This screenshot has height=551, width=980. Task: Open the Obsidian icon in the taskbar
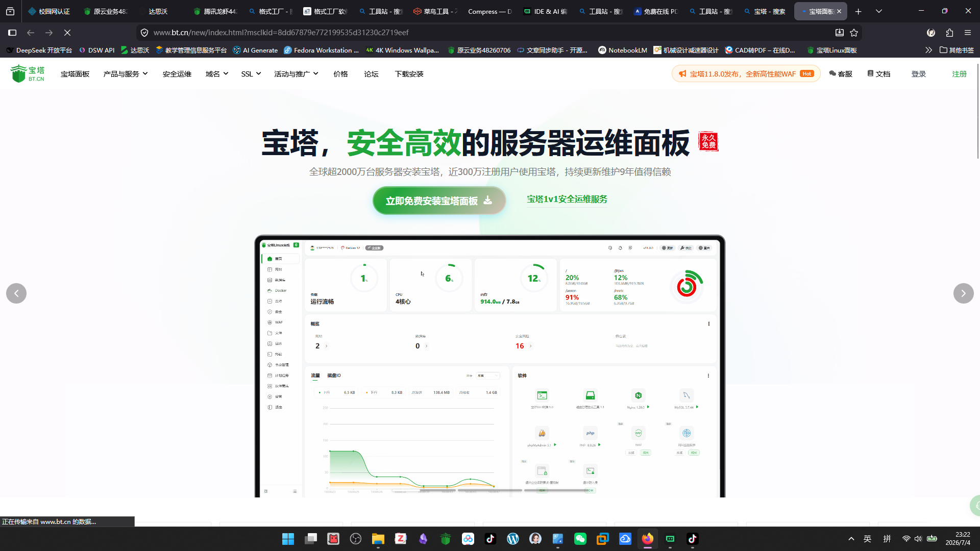[x=423, y=539]
